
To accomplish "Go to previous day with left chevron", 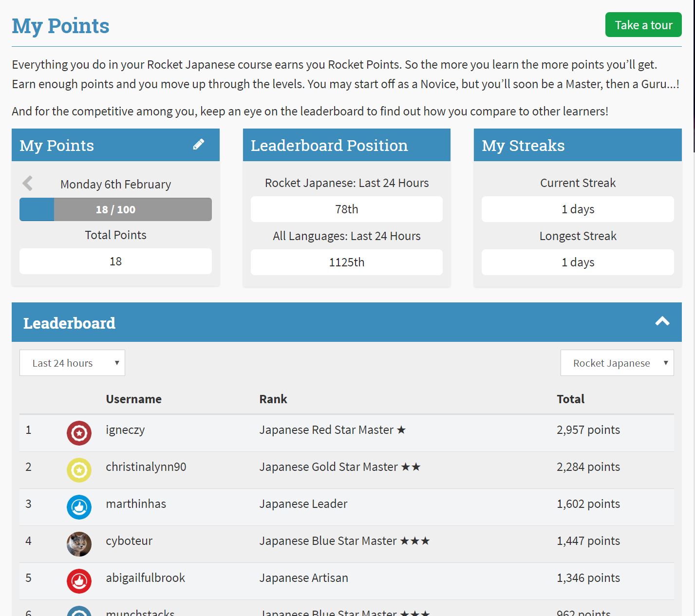I will pos(28,184).
